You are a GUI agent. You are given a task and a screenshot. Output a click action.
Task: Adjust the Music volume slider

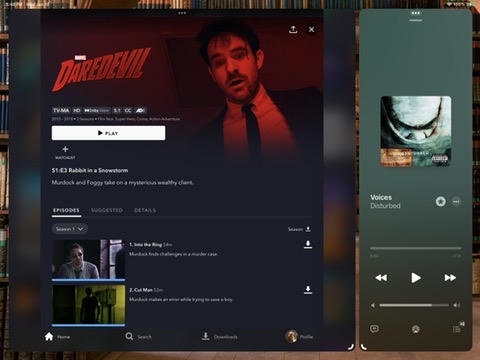point(414,305)
